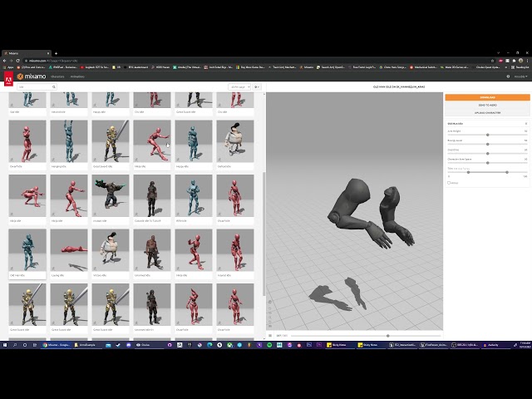Click the green Spotify taskbar icon

click(x=269, y=345)
